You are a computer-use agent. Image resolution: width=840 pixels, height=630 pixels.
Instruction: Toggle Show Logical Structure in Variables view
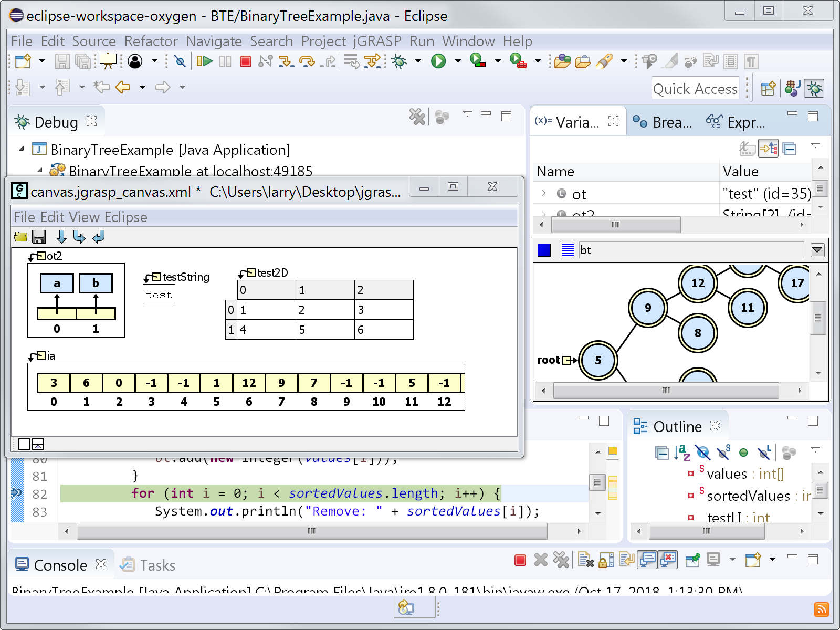point(769,149)
